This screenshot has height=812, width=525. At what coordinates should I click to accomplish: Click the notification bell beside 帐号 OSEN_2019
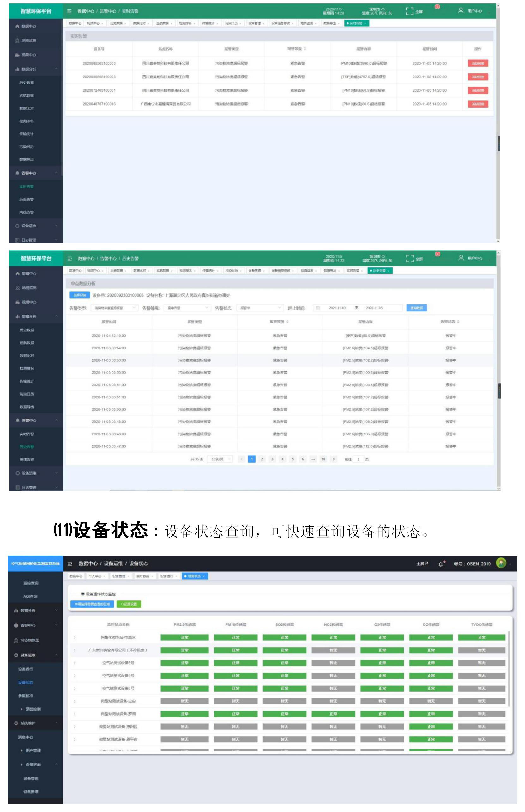[x=441, y=564]
